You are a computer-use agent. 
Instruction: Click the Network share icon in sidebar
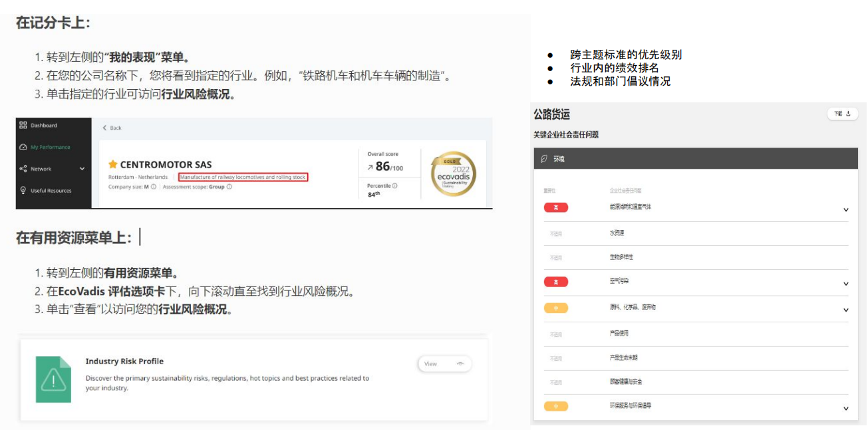coord(23,169)
